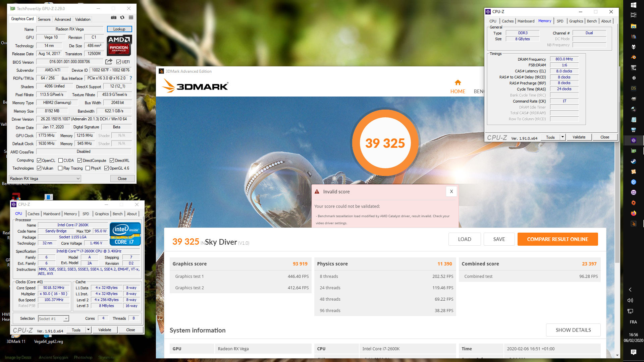This screenshot has height=362, width=644.
Task: Take a GPU-Z screenshot with the camera icon
Action: tap(114, 17)
